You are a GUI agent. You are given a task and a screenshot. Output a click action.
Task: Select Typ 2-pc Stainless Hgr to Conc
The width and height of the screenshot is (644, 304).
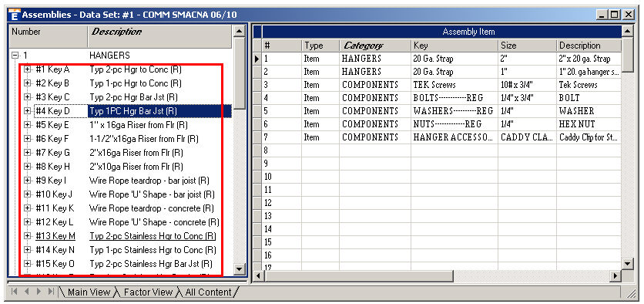point(153,236)
